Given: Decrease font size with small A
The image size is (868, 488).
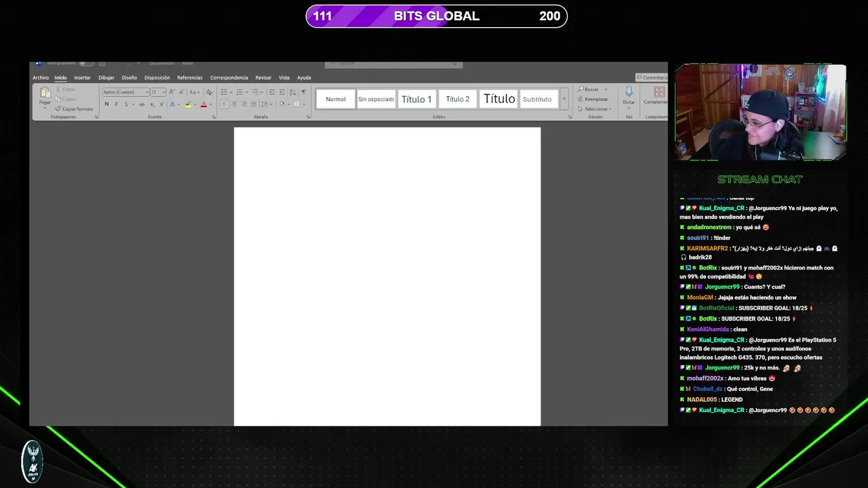Looking at the screenshot, I should 182,91.
